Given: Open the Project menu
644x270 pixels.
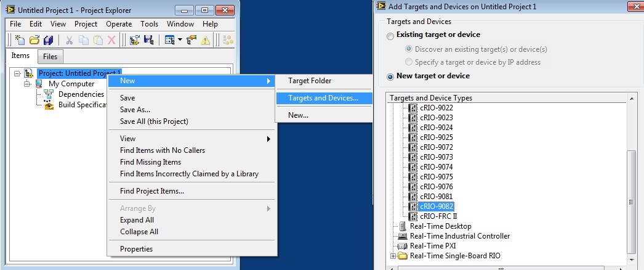Looking at the screenshot, I should pos(86,24).
